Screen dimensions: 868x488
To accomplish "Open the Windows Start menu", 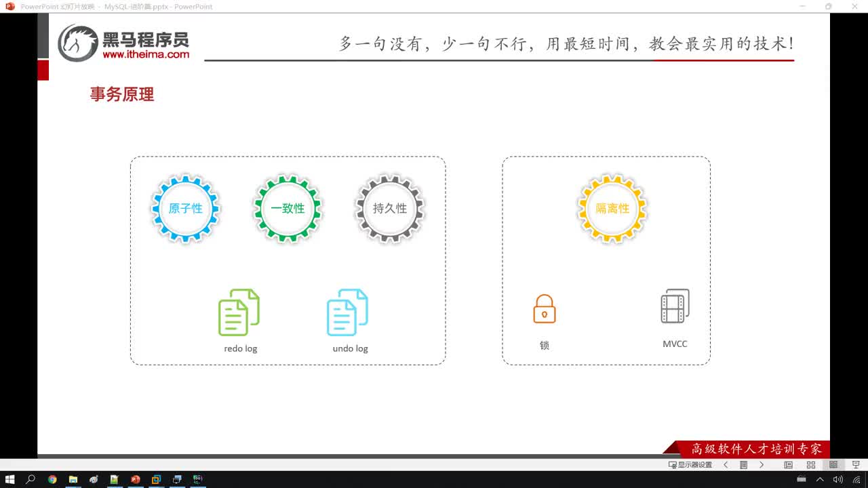I will (x=9, y=479).
